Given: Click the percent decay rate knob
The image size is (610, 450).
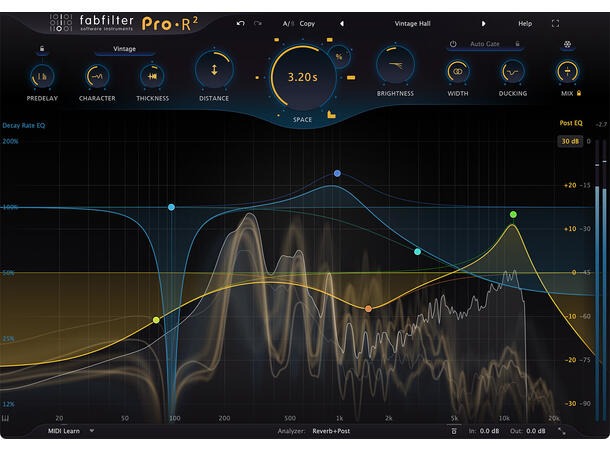Looking at the screenshot, I should tap(339, 57).
